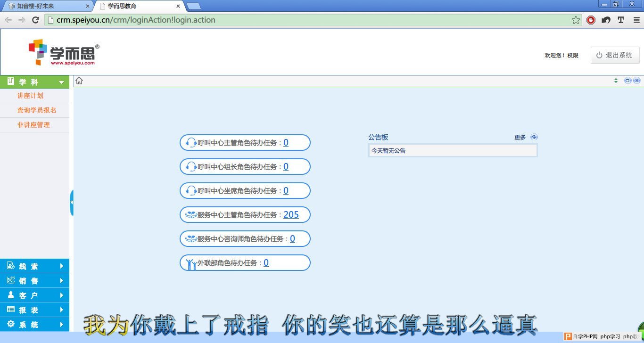Click headset icon of 呼叫中心主管 task
This screenshot has height=343, width=644.
point(191,143)
